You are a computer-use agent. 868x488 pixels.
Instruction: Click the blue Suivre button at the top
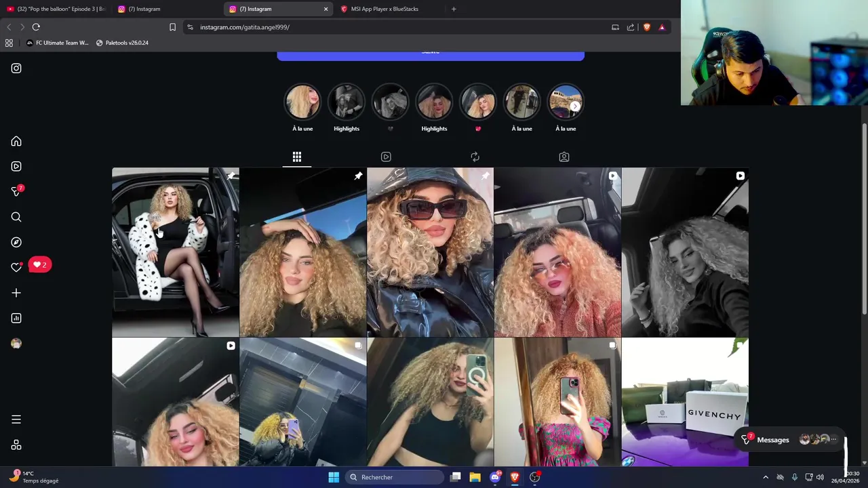[x=431, y=56]
